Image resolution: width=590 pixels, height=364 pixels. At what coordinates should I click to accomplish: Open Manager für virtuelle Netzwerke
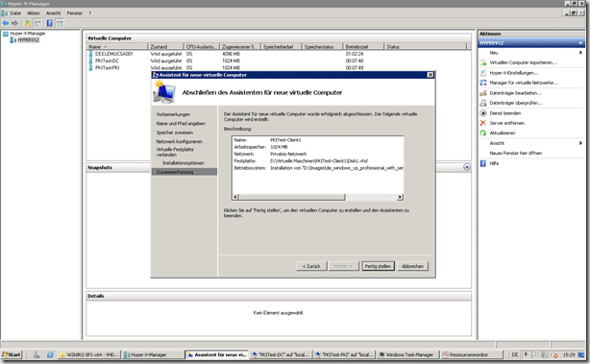tap(524, 83)
